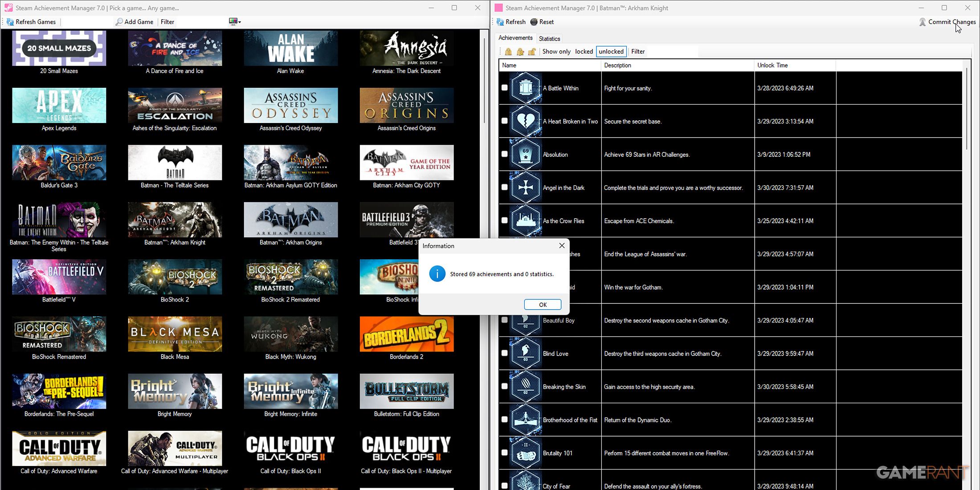
Task: Select the Alan Wake game thumbnail
Action: click(290, 48)
